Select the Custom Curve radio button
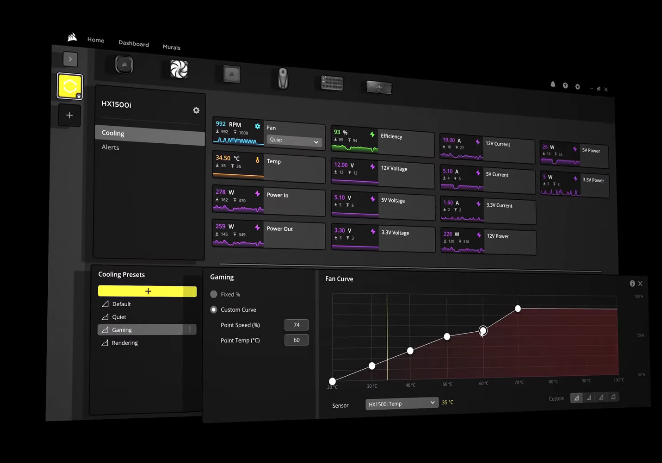The width and height of the screenshot is (662, 463). [x=214, y=310]
